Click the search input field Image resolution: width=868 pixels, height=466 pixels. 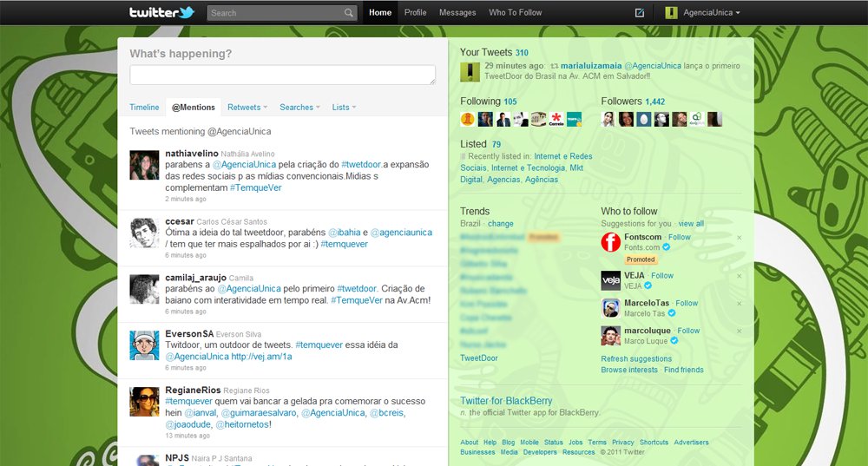click(x=275, y=13)
